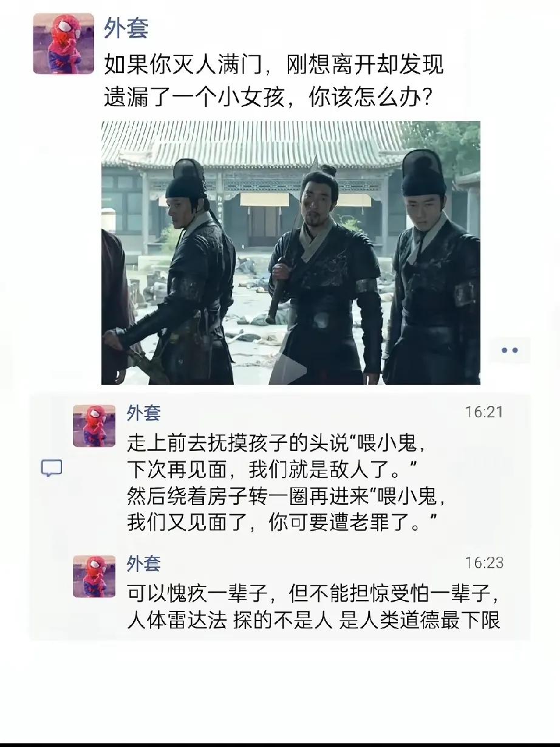Tap the comment line starting 人体雷达法
This screenshot has height=747, width=560.
[x=313, y=621]
